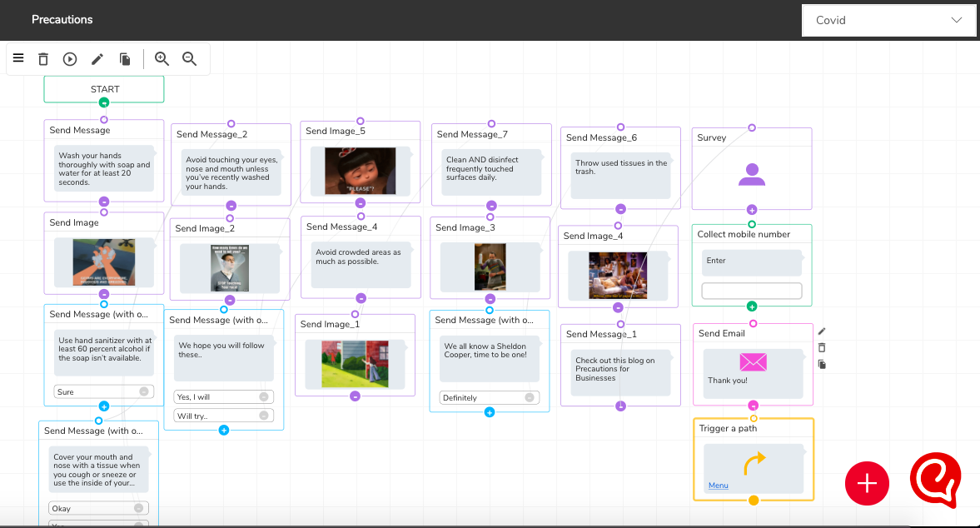Screen dimensions: 980x528
Task: Click the trash delete icon in the toolbar
Action: [43, 59]
